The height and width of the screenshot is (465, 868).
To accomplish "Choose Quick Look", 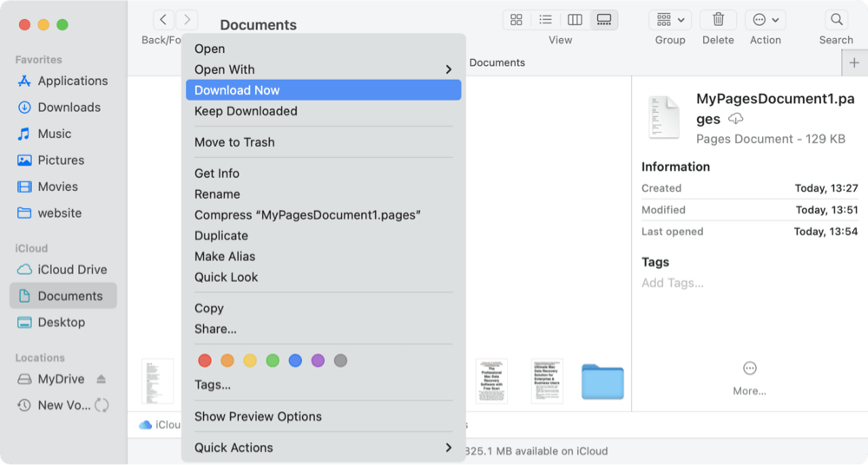I will 323,278.
